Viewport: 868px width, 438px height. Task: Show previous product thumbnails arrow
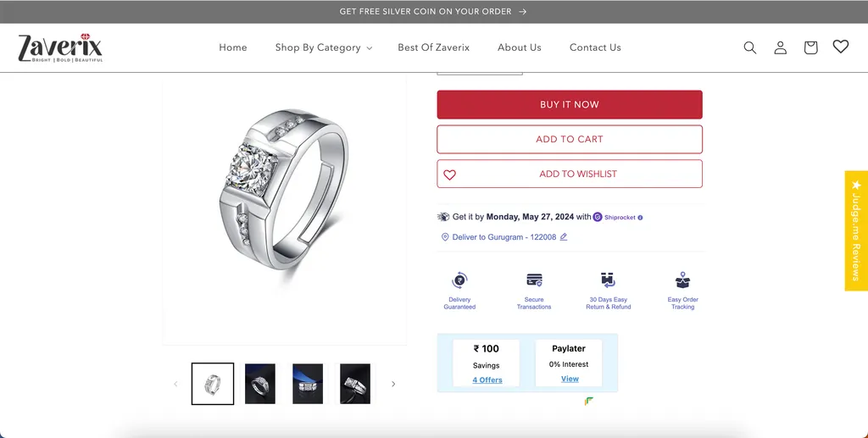pos(176,384)
